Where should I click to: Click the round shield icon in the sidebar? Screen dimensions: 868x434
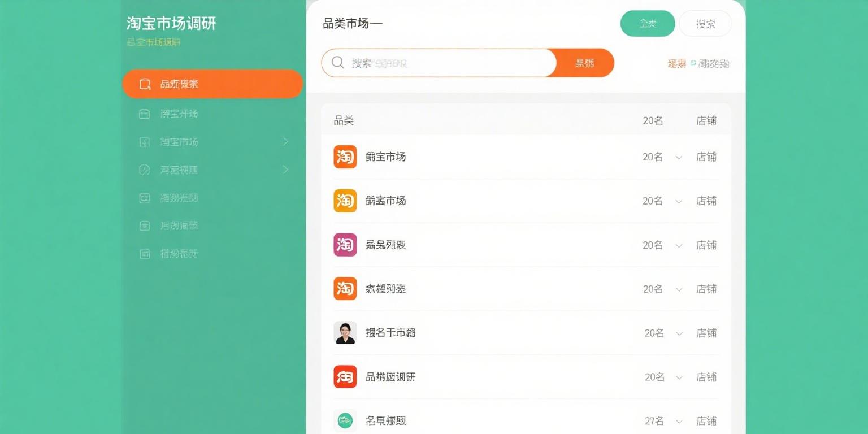tap(145, 170)
